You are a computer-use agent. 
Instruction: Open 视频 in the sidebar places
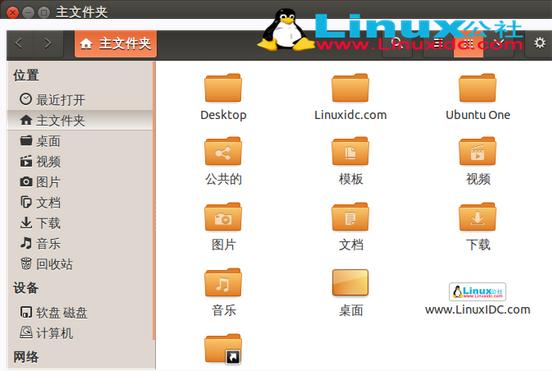80,161
